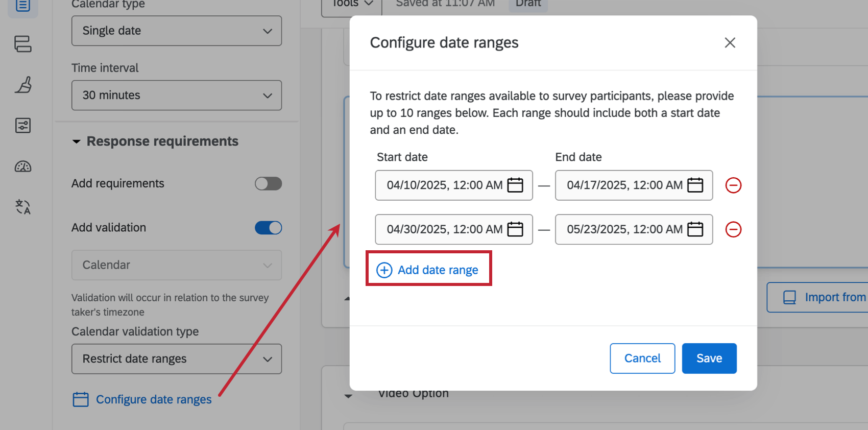
Task: Remove the first date range row
Action: [733, 185]
